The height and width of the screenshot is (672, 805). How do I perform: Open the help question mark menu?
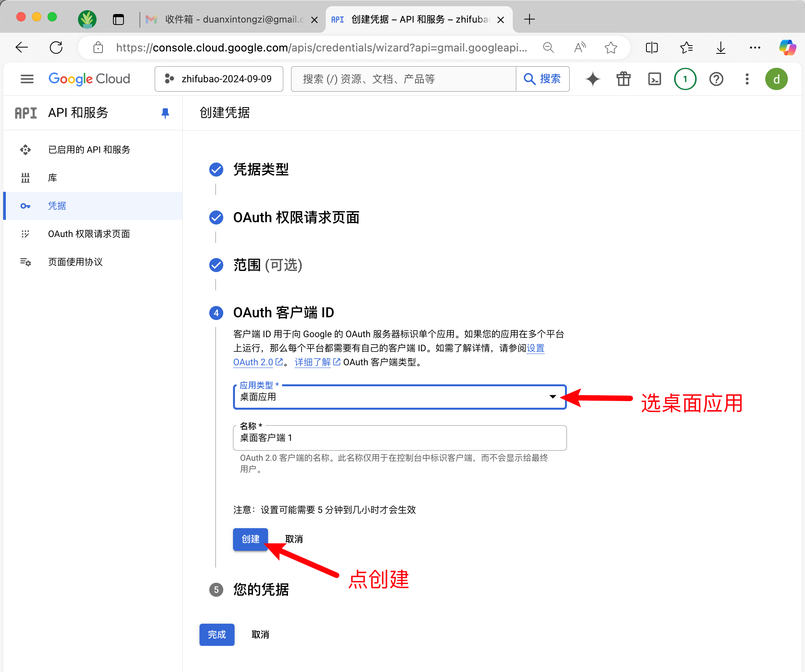716,79
